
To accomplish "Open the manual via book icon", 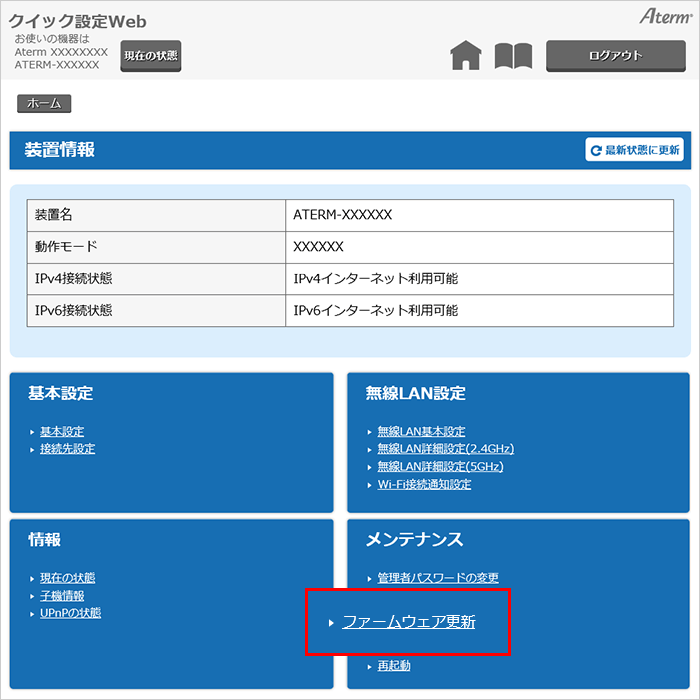I will (513, 56).
